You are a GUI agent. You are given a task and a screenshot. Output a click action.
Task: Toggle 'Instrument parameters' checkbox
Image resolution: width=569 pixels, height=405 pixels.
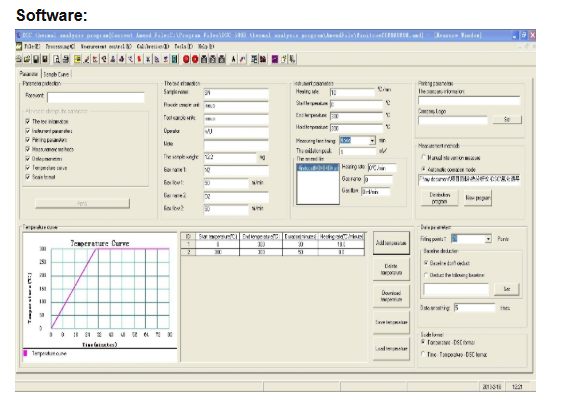[x=28, y=131]
